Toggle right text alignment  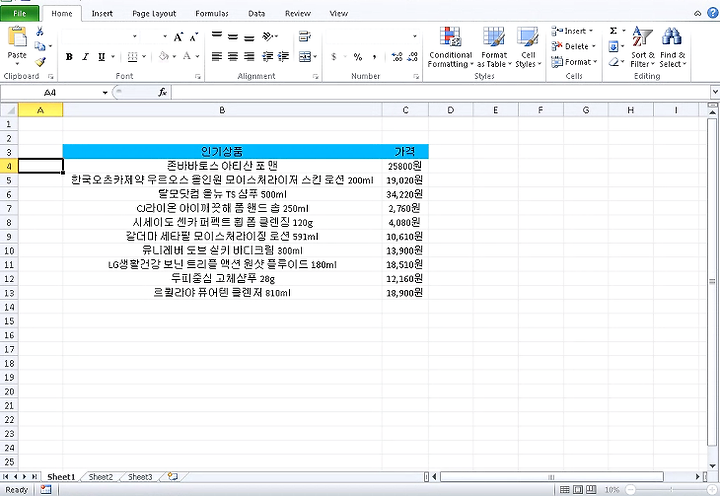click(x=249, y=56)
